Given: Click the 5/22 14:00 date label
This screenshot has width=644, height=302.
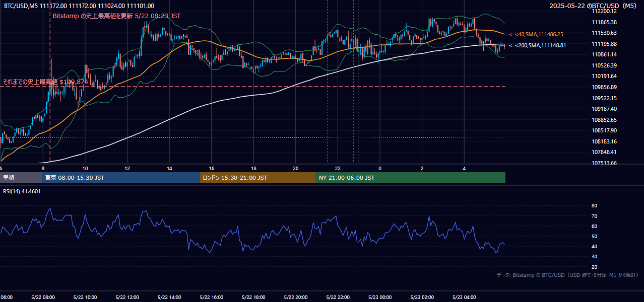Looking at the screenshot, I should (x=169, y=297).
